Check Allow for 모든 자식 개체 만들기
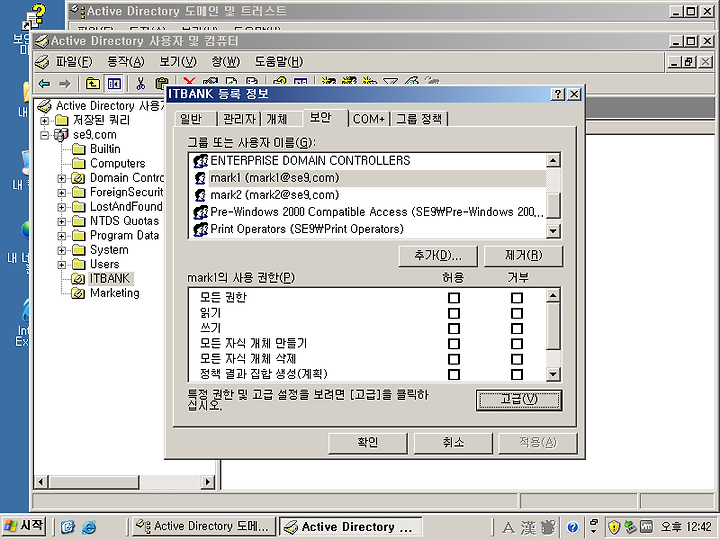This screenshot has width=720, height=540. click(x=454, y=344)
